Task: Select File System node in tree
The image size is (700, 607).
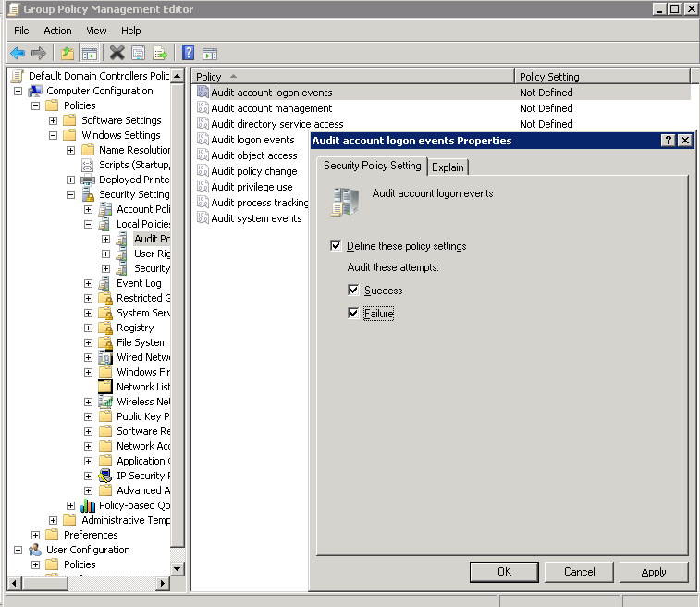Action: (141, 342)
